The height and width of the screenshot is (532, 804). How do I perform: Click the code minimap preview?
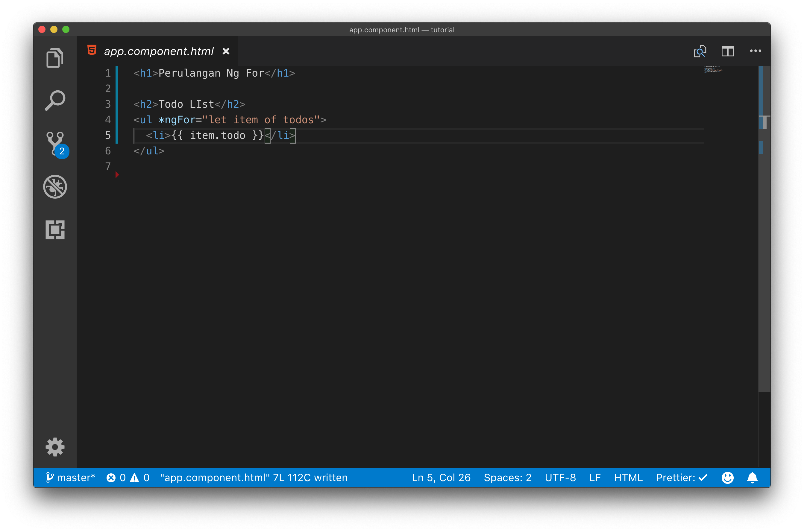pyautogui.click(x=713, y=69)
